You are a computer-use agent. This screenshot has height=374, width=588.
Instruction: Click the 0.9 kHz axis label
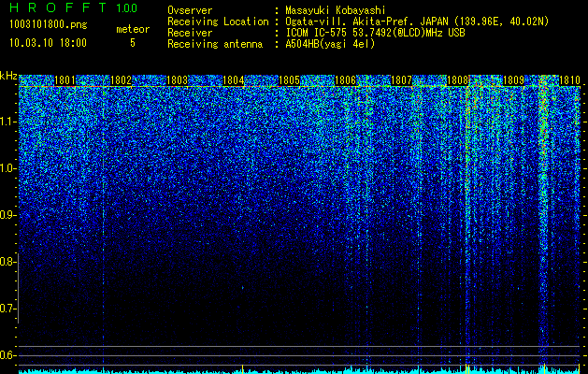[8, 215]
